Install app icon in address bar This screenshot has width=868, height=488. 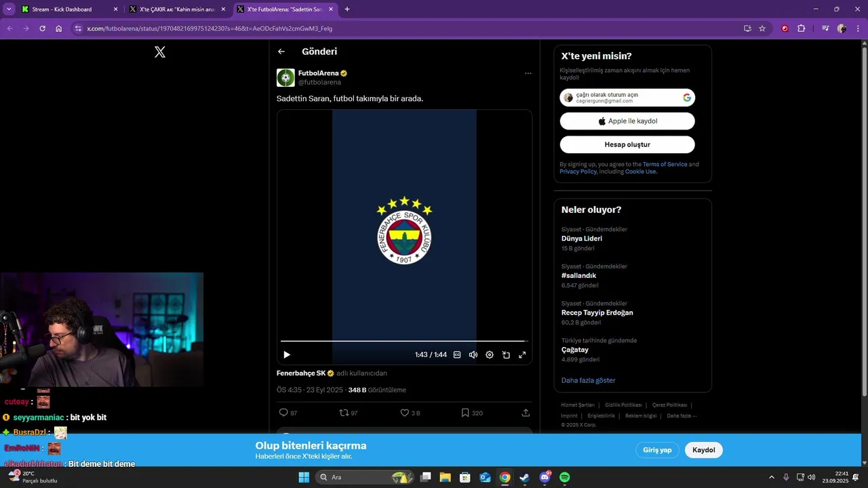[747, 28]
